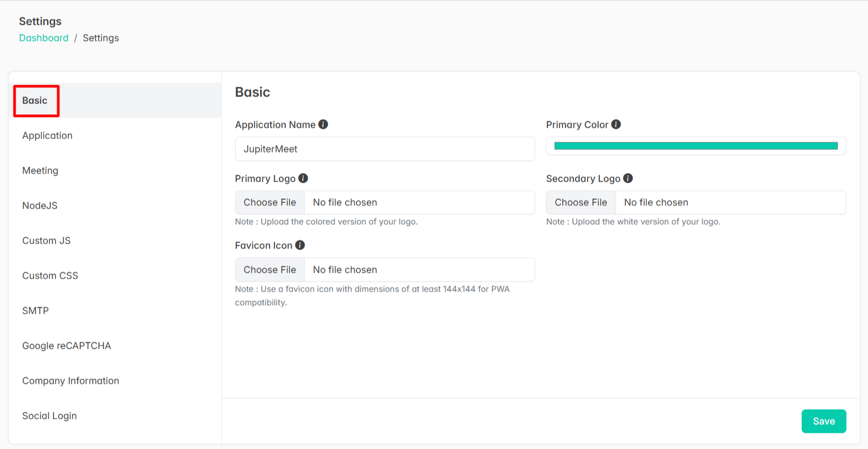
Task: Switch to the Application settings tab
Action: pos(115,135)
